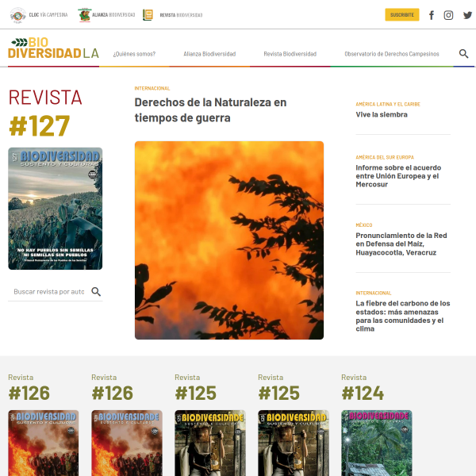The width and height of the screenshot is (476, 476).
Task: Click AMÉRICA DEL SUR EUROPA tag
Action: coord(385,157)
